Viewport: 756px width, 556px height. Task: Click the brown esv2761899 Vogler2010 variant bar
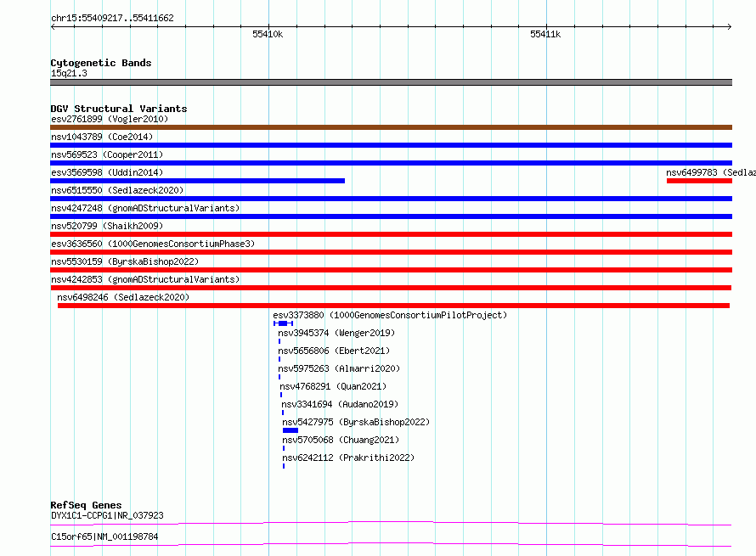coord(391,127)
